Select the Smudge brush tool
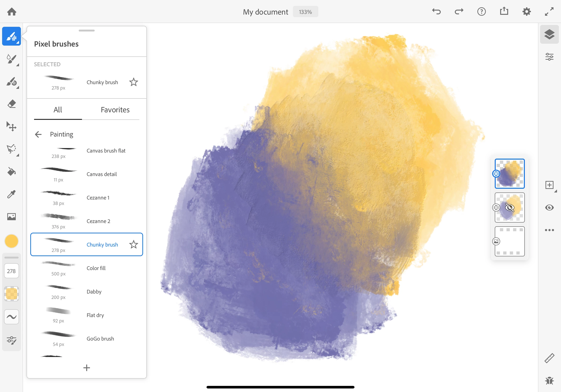Viewport: 561px width, 392px height. pos(12,82)
